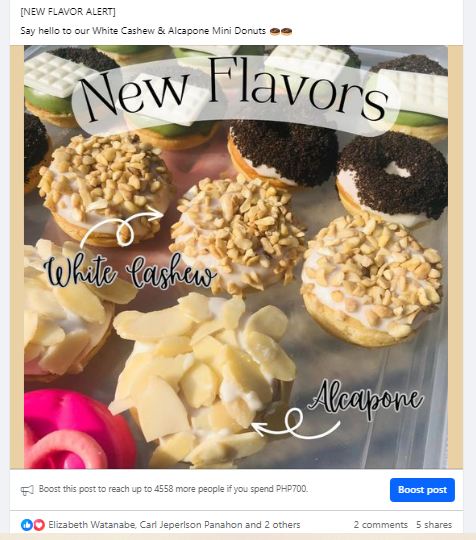476x540 pixels.
Task: Click the second donut emoji in the caption
Action: pos(287,32)
